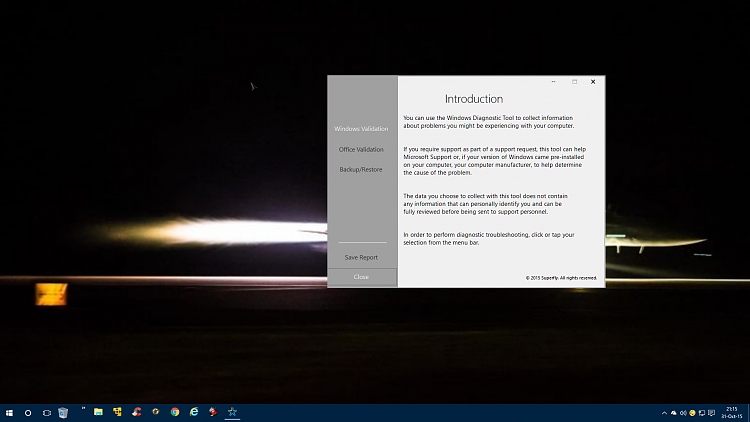Launch Internet Explorer from the taskbar
This screenshot has width=750, height=422.
pos(194,412)
